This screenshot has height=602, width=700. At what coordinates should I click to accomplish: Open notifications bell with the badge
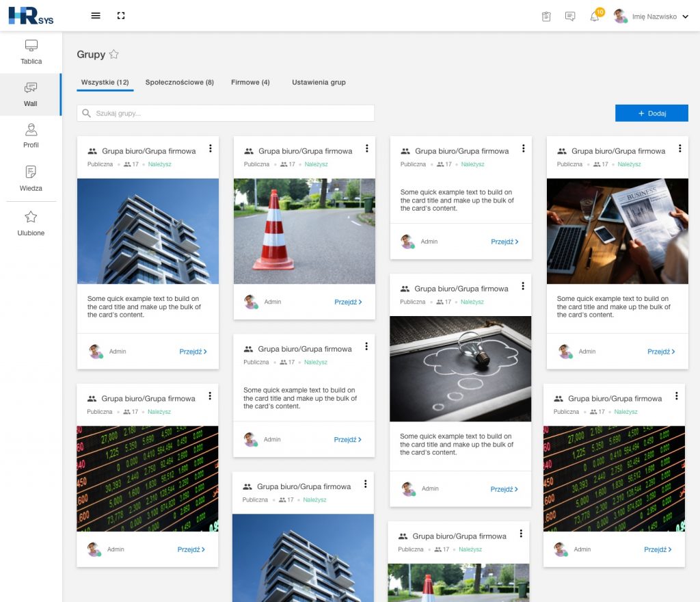[596, 16]
